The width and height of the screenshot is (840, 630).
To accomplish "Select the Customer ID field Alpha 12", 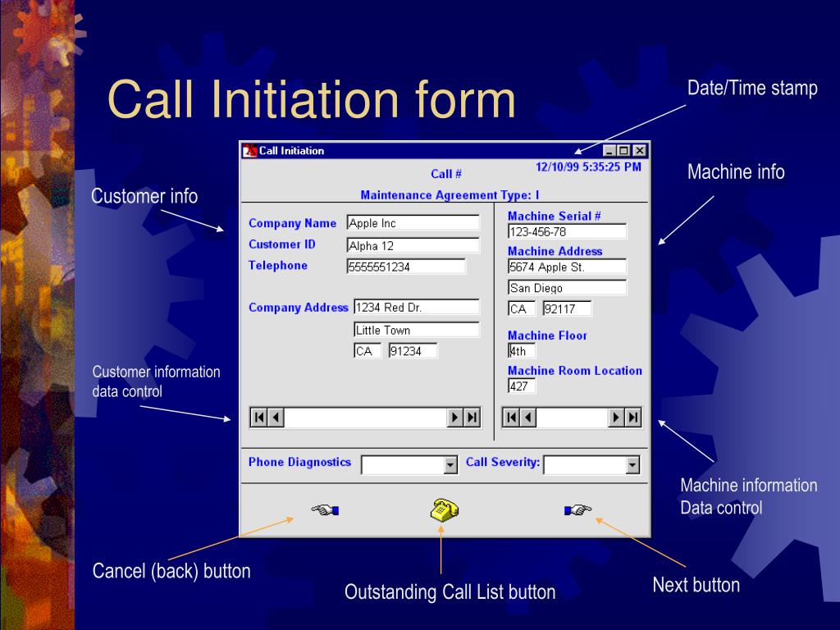I will pyautogui.click(x=413, y=246).
